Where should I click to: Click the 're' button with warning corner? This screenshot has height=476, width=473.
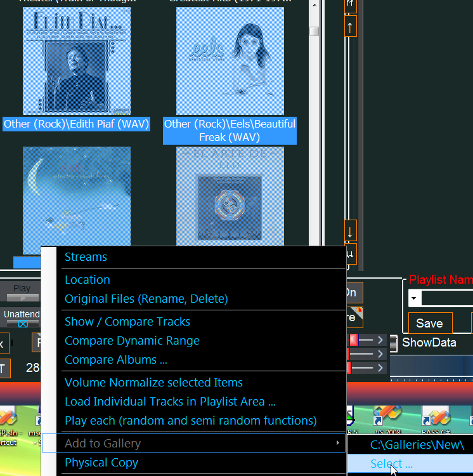coord(354,317)
